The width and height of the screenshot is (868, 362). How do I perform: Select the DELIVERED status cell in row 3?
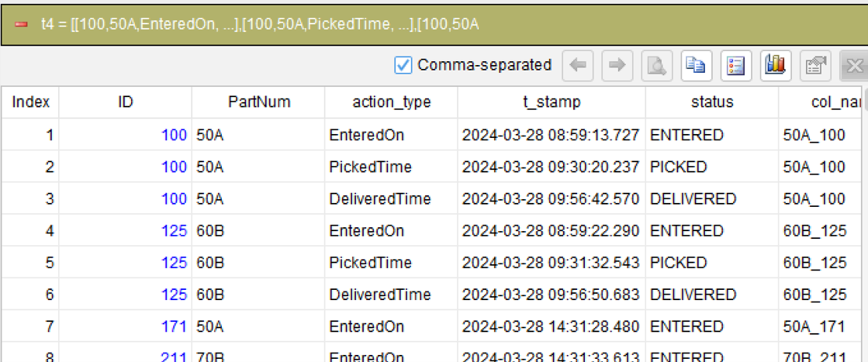click(712, 199)
